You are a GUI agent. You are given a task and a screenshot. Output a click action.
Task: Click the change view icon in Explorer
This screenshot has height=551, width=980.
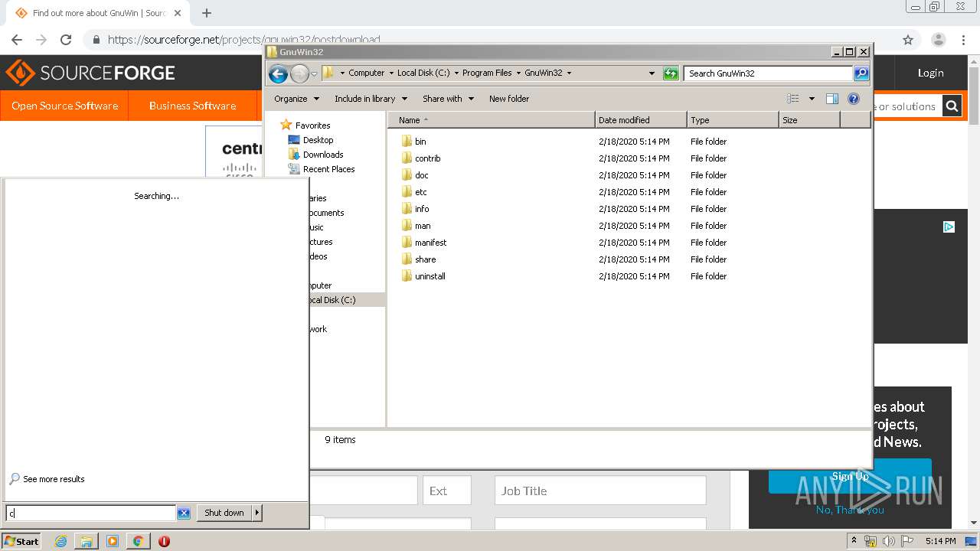[793, 99]
